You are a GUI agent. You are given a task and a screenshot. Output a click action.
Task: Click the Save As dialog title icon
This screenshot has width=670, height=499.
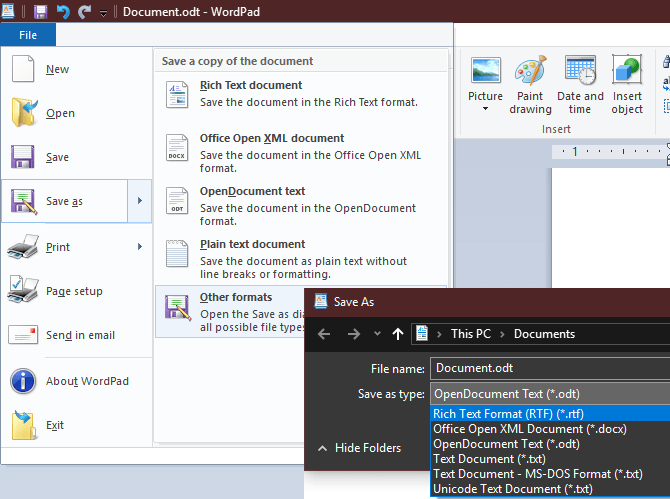pos(320,301)
